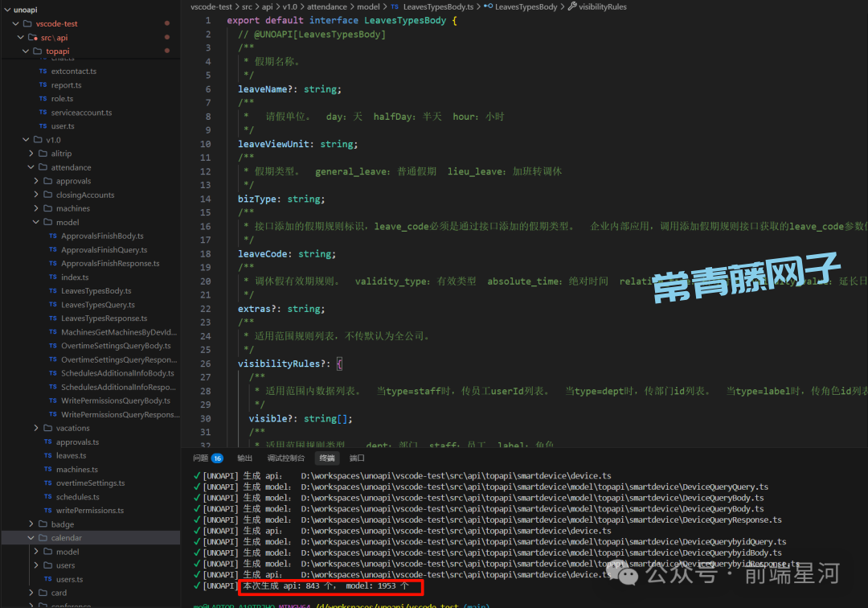Screen dimensions: 868x608
Task: Open the 输出 output tab
Action: pos(244,458)
